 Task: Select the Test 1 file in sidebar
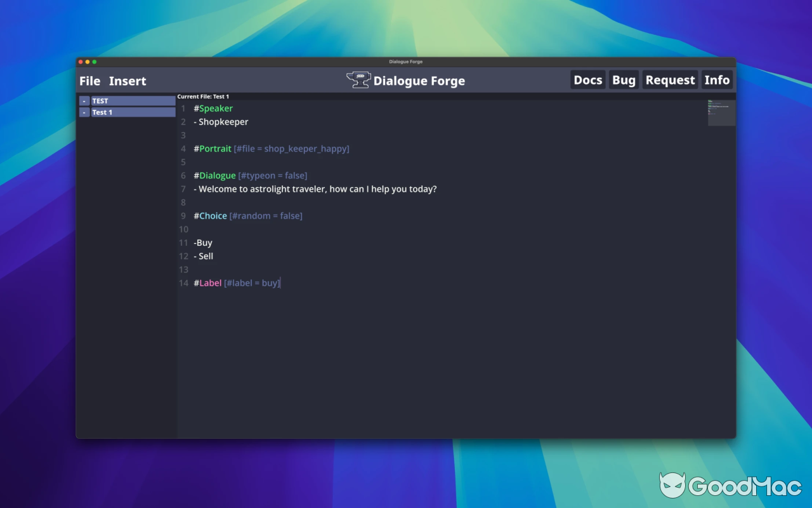click(x=127, y=112)
